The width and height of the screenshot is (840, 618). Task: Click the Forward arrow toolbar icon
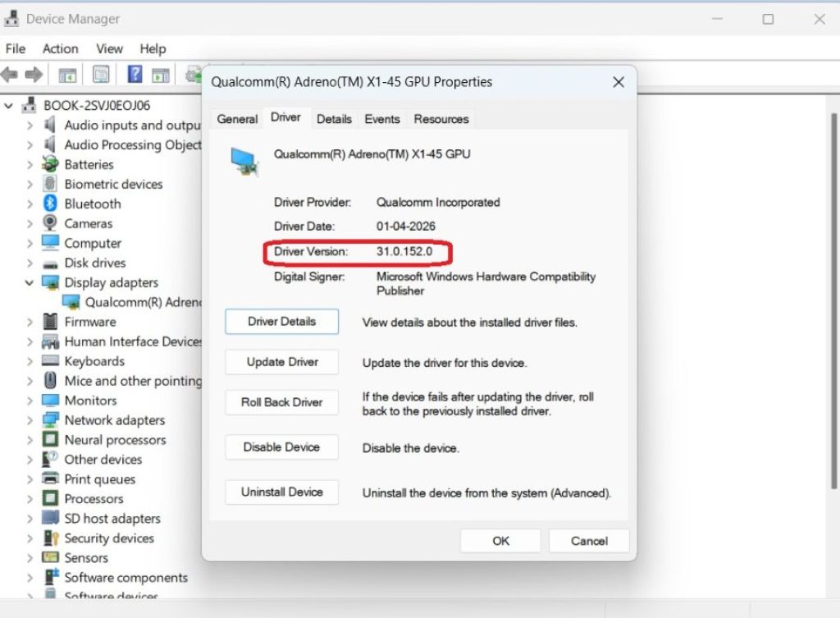click(34, 75)
